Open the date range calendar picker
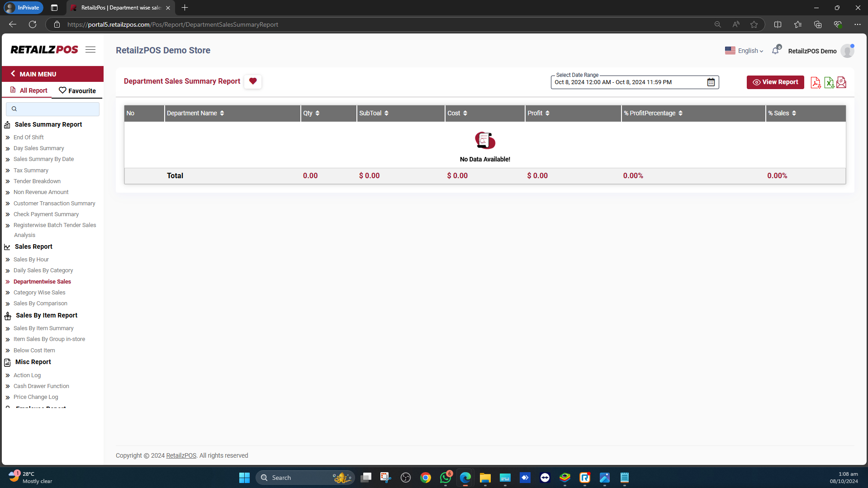 click(711, 82)
